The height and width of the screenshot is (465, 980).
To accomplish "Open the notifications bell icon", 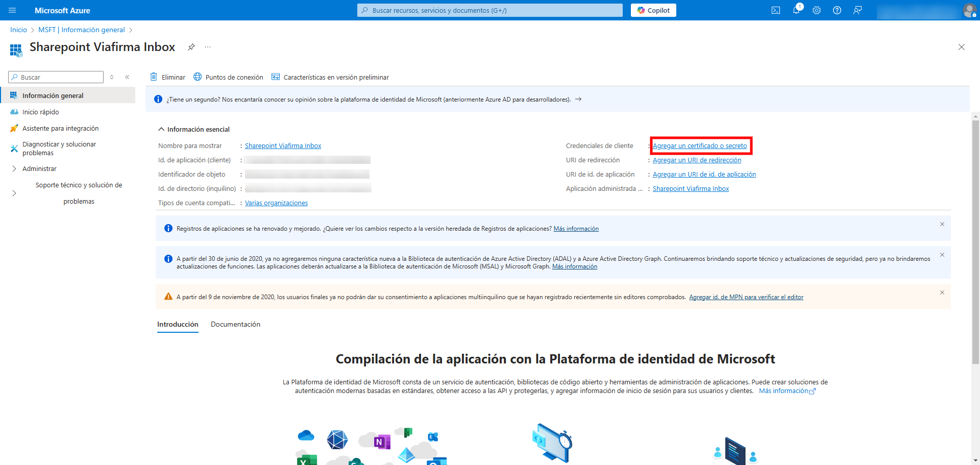I will pyautogui.click(x=796, y=10).
